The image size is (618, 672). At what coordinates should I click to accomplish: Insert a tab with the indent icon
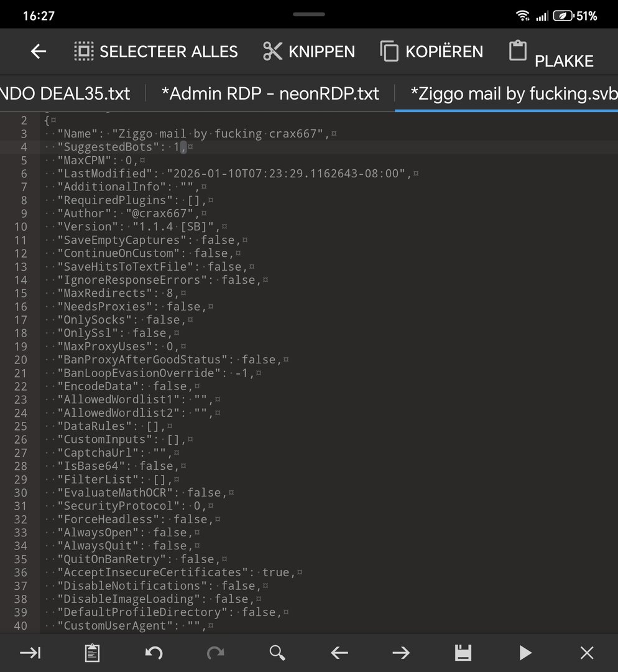click(x=30, y=652)
